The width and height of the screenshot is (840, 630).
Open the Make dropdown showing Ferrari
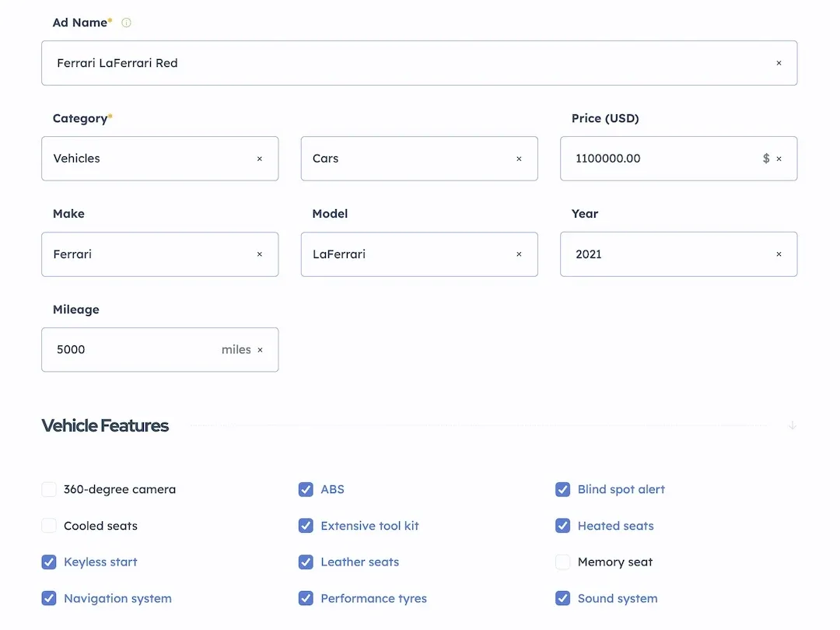click(x=159, y=254)
